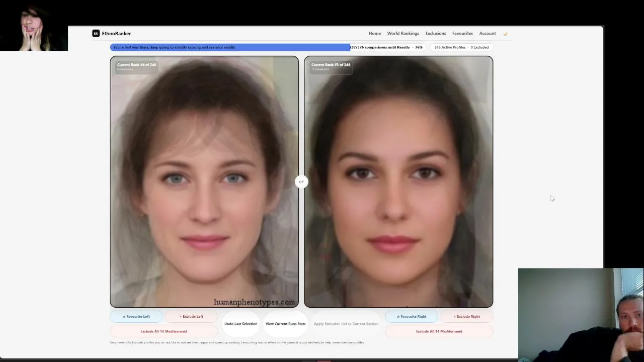Exclude All 14 Mediterranid under left photo
This screenshot has width=644, height=362.
pos(164,331)
